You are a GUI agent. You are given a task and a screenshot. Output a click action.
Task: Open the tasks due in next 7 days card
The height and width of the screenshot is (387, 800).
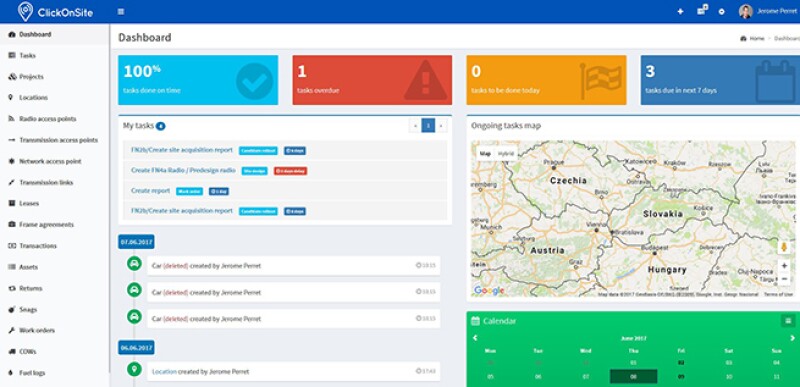pos(720,80)
